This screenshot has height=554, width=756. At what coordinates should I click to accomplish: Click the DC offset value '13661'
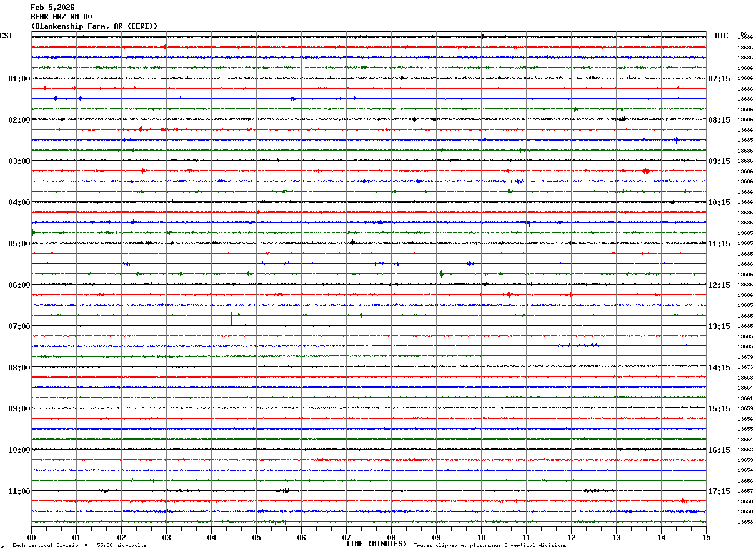(x=745, y=398)
